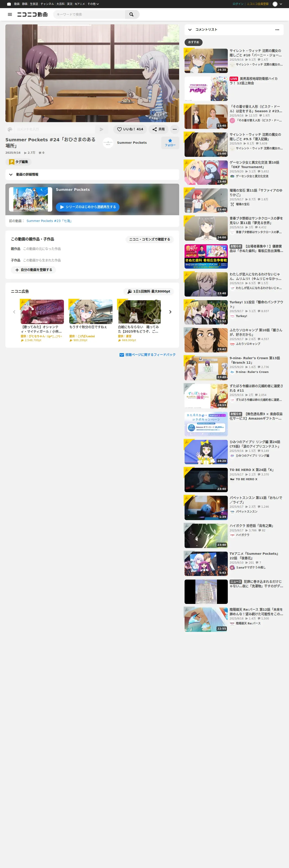Click ゲーセン少女と異文化交流 channel icon
The width and height of the screenshot is (289, 868).
232,176
